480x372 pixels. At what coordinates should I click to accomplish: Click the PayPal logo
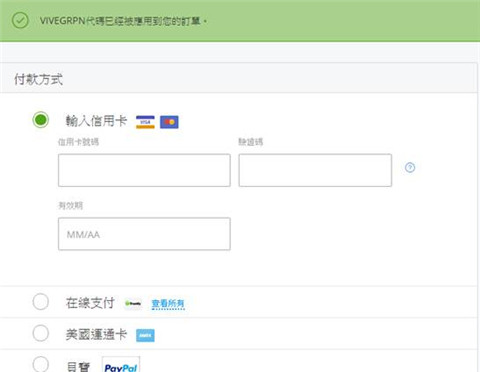tap(121, 365)
